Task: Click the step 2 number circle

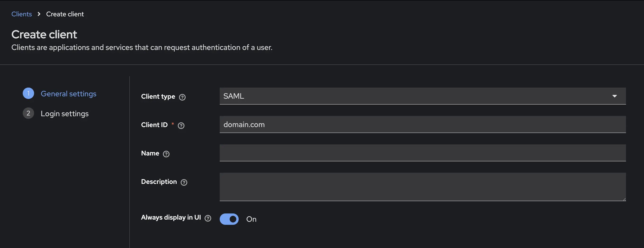Action: pos(28,113)
